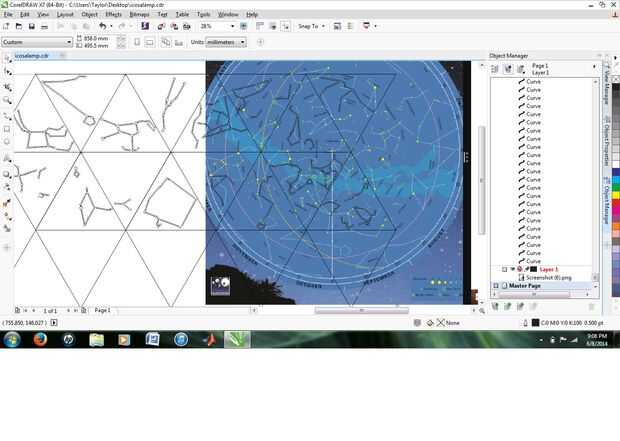Screen dimensions: 620x441
Task: Toggle Show Object Properties in Object Manager
Action: (x=495, y=69)
